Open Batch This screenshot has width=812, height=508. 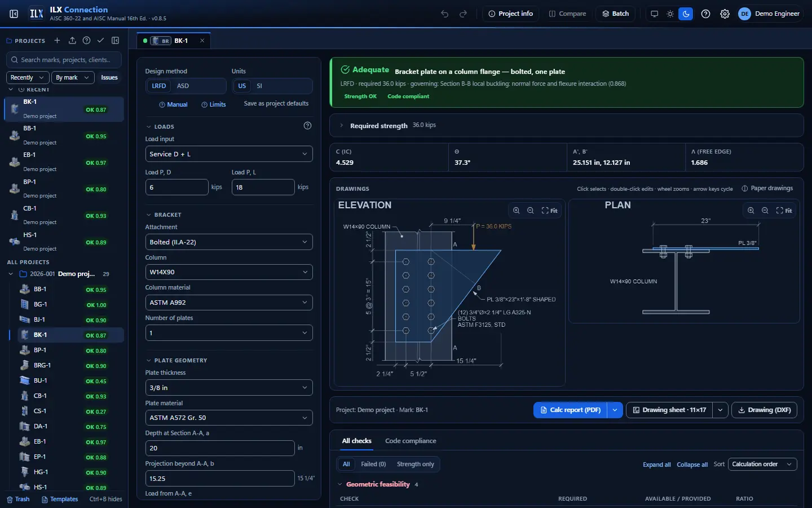[615, 14]
